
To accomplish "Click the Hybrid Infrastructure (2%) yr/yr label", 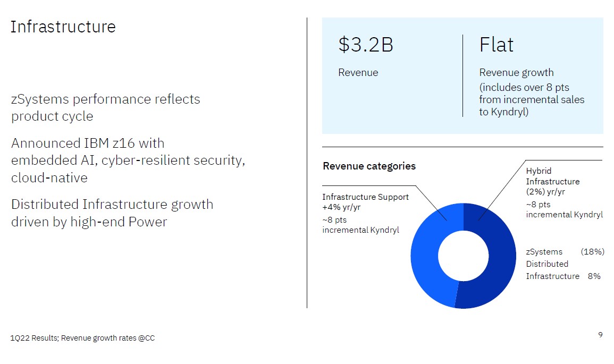I will tap(552, 181).
